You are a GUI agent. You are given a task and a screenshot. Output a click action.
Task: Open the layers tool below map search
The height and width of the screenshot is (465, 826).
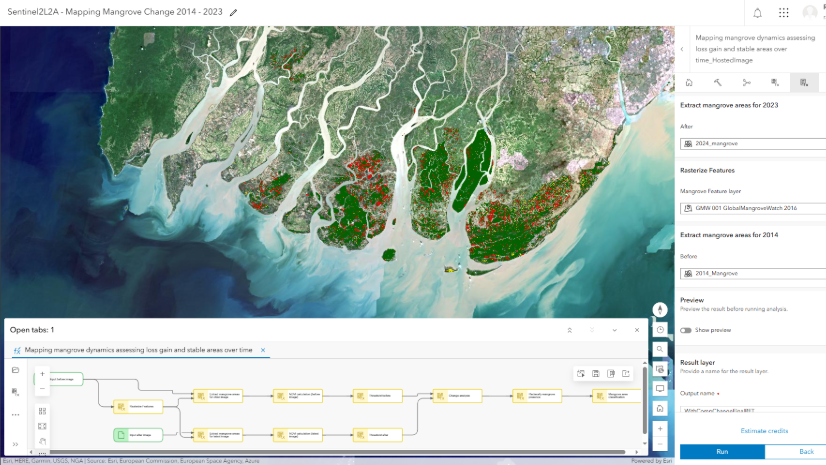click(660, 369)
